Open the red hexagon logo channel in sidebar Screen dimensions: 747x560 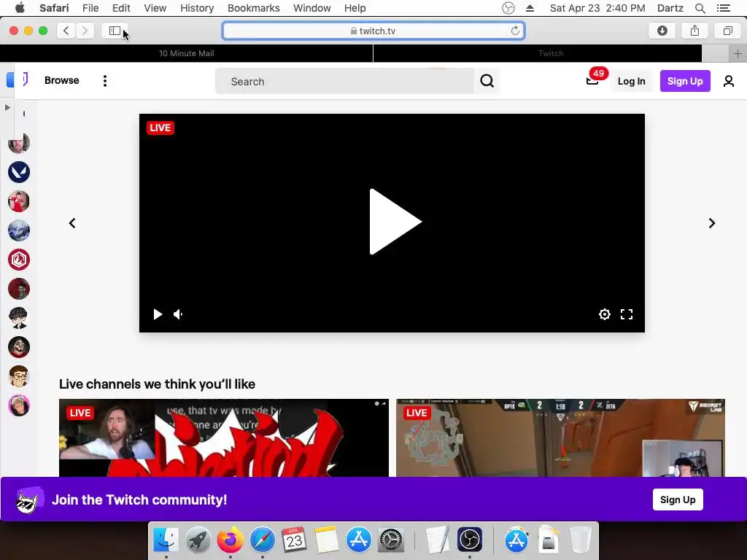pos(19,260)
